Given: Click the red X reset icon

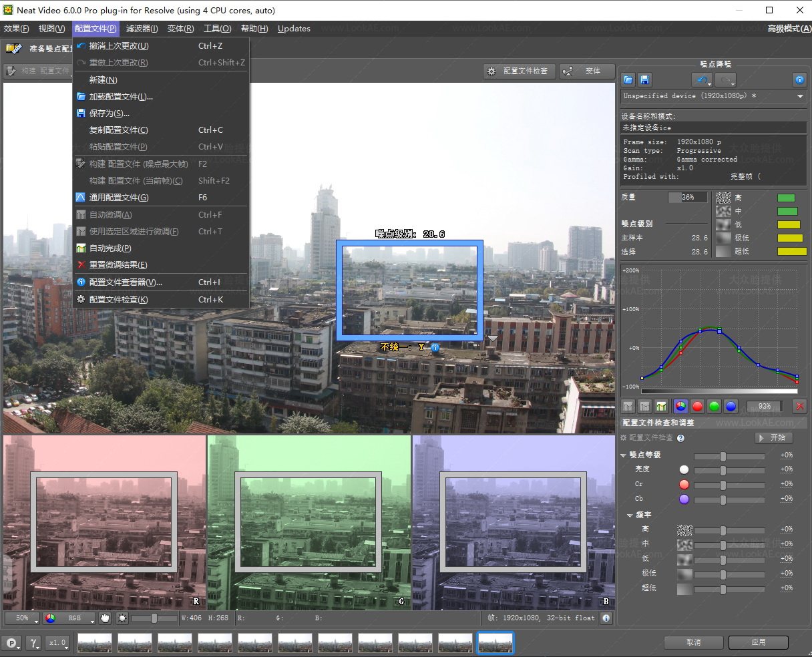Looking at the screenshot, I should pyautogui.click(x=799, y=406).
